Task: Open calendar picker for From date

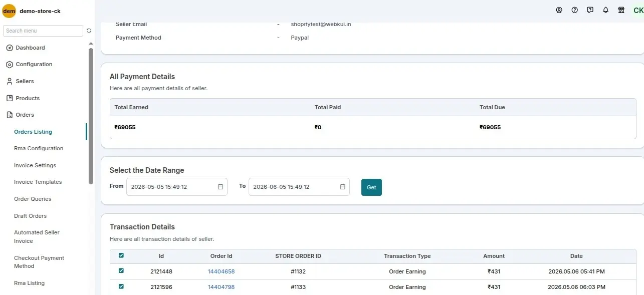Action: click(x=221, y=187)
